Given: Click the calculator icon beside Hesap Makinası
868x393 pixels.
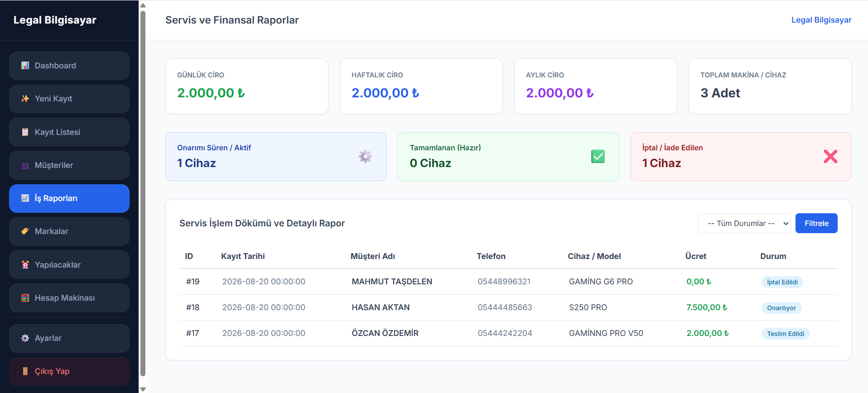Looking at the screenshot, I should tap(25, 298).
